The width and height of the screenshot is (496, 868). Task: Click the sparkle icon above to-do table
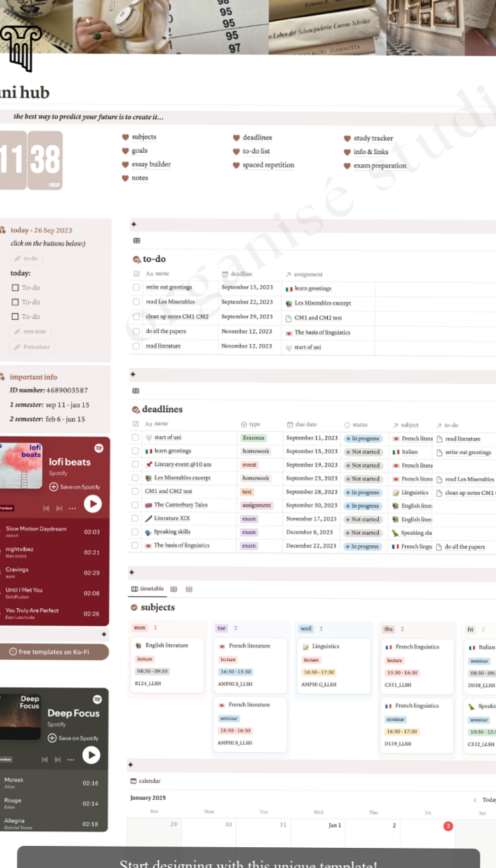point(133,225)
